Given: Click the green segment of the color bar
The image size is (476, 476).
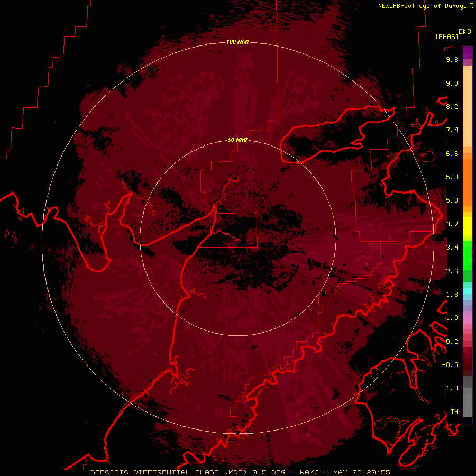Looking at the screenshot, I should [x=467, y=255].
